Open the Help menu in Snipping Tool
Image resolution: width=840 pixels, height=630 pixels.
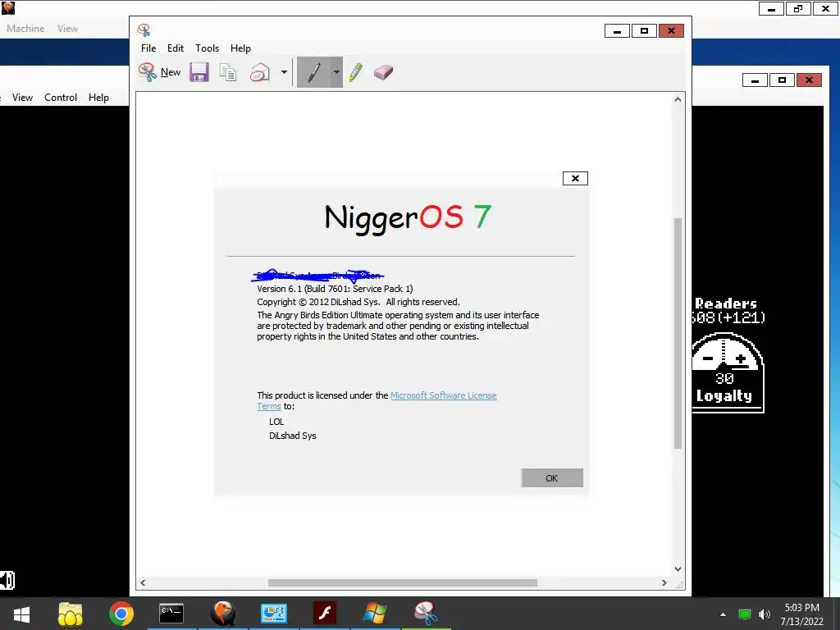click(240, 48)
